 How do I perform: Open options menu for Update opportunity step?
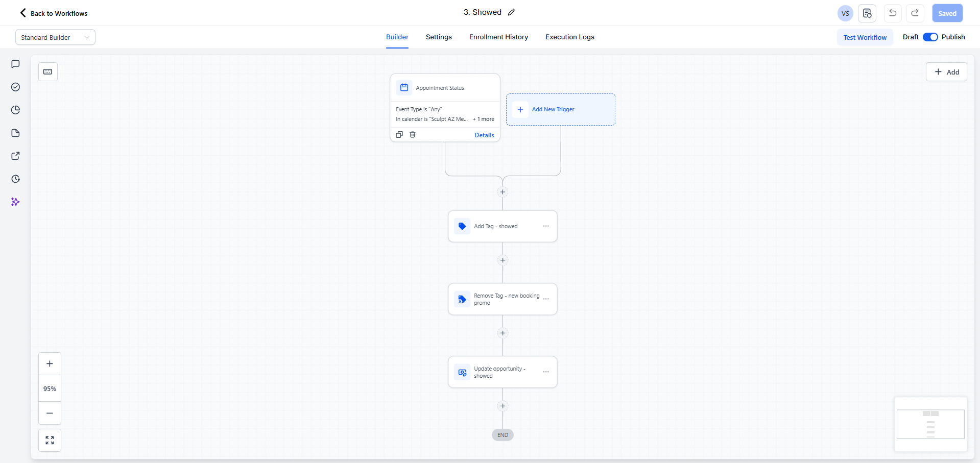pos(546,372)
